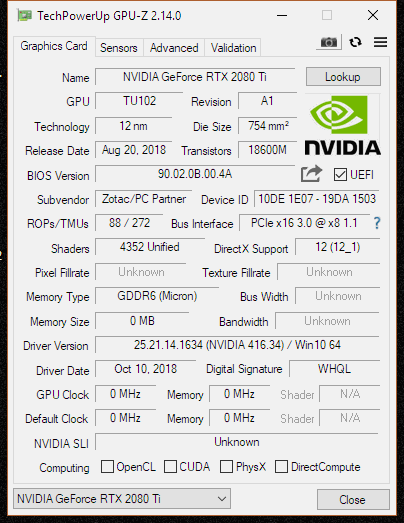Go to the Validation tab
The height and width of the screenshot is (523, 404).
coord(233,48)
